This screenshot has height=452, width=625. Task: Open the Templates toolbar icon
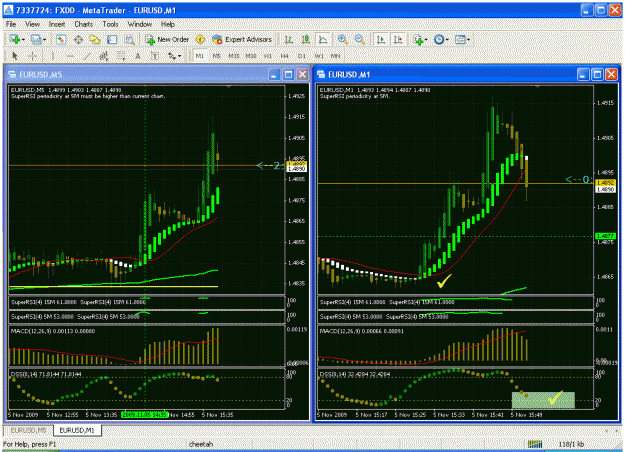point(460,39)
